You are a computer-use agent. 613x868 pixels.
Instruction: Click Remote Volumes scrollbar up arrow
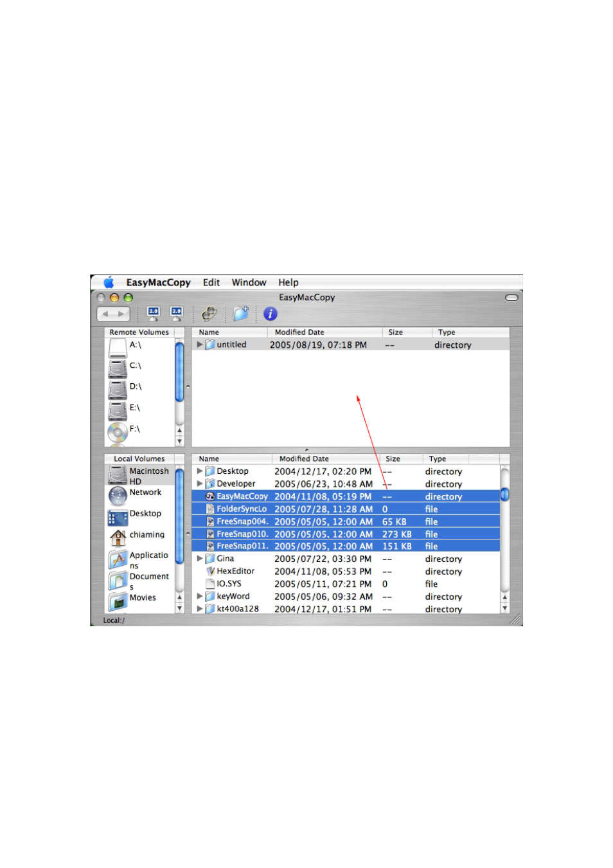[179, 430]
